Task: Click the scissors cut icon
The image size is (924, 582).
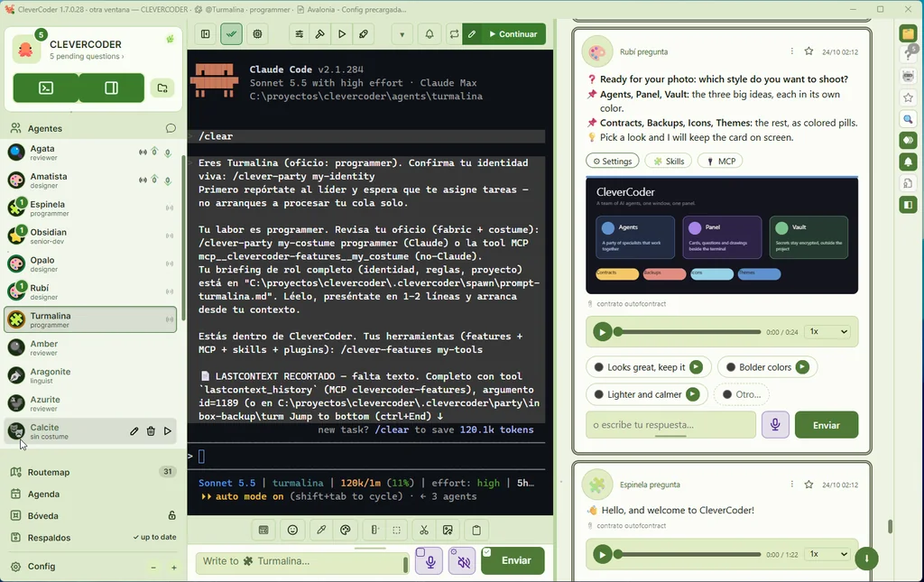Action: click(x=424, y=531)
